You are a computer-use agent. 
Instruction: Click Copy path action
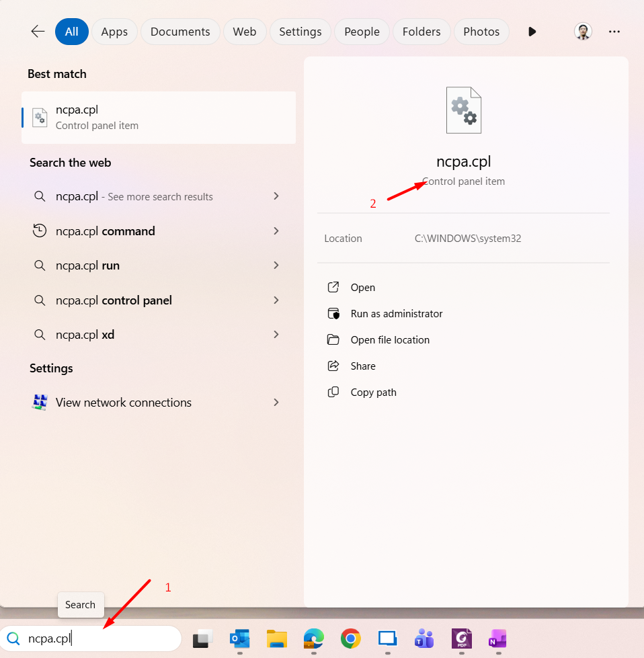[373, 393]
